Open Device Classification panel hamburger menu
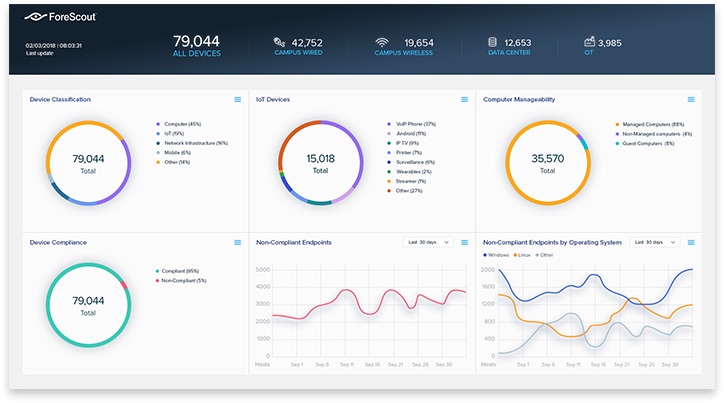This screenshot has width=724, height=403. 237,100
